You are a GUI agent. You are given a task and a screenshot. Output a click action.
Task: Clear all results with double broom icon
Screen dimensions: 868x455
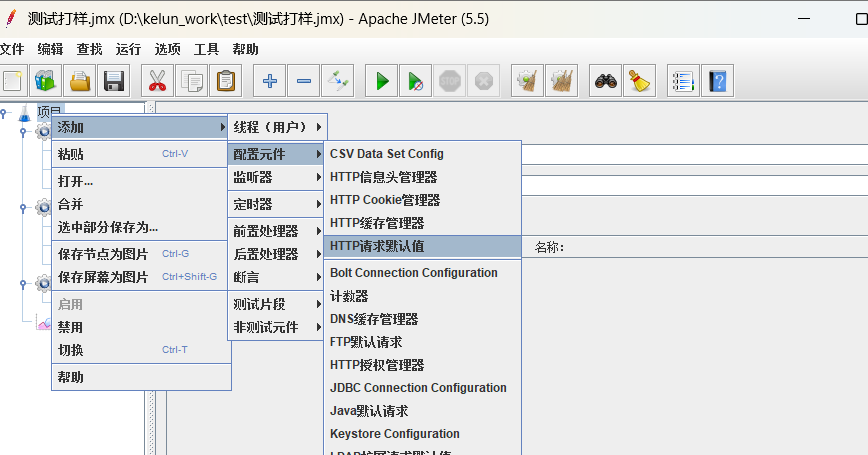click(x=561, y=81)
